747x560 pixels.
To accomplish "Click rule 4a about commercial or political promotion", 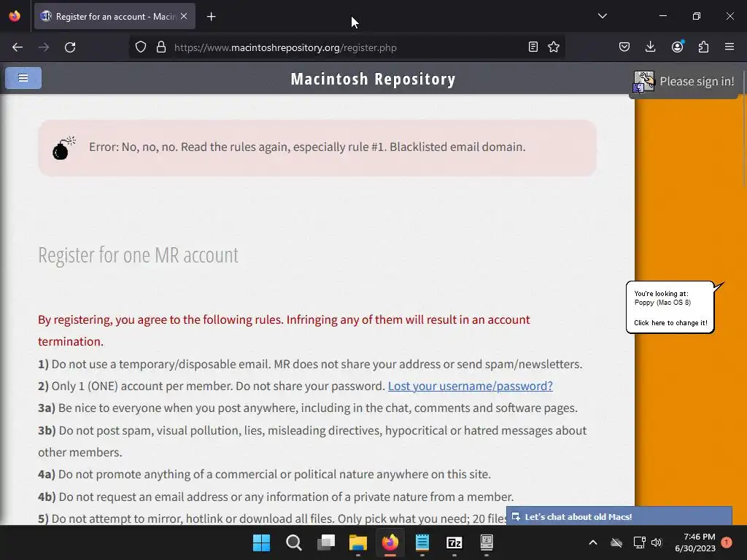I will click(x=264, y=474).
